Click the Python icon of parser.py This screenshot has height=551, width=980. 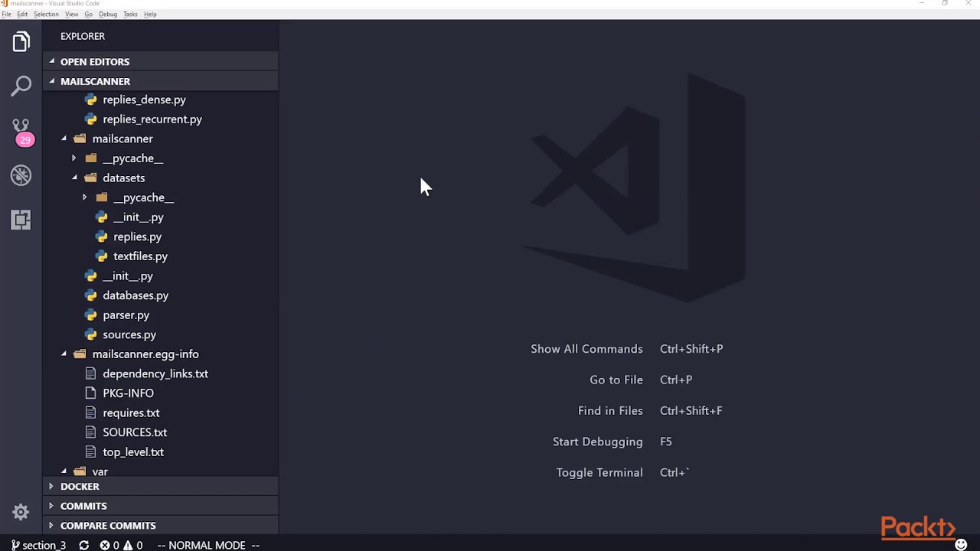[91, 315]
